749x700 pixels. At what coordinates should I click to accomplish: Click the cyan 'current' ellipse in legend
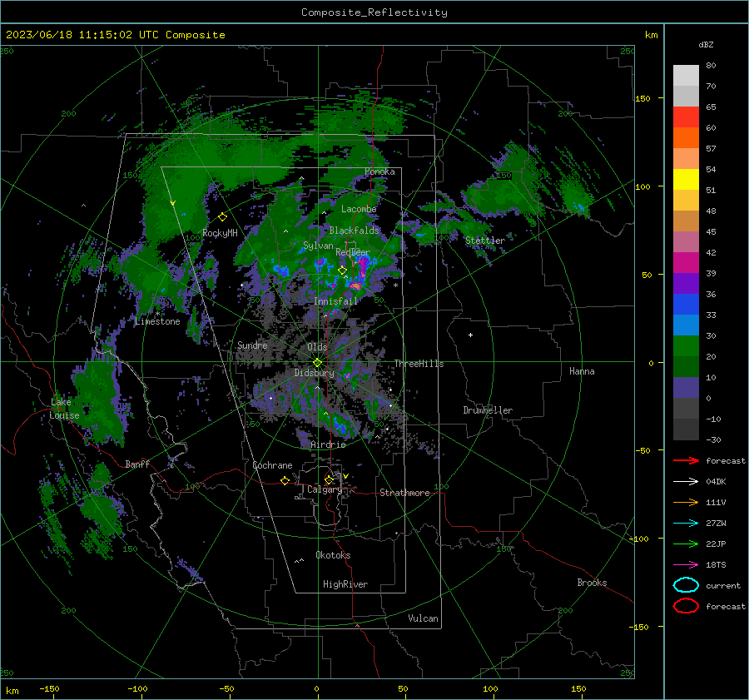point(686,585)
